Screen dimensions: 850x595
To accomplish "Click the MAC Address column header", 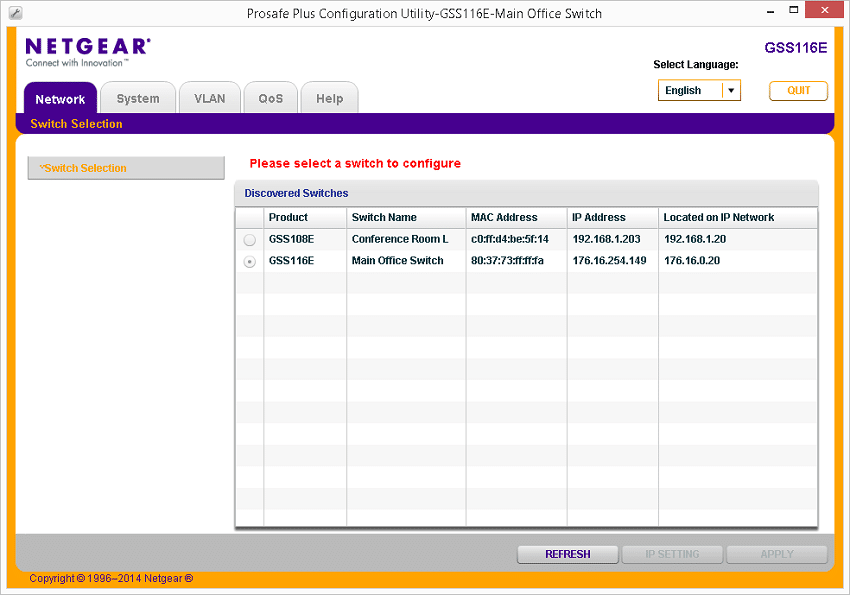I will point(516,217).
